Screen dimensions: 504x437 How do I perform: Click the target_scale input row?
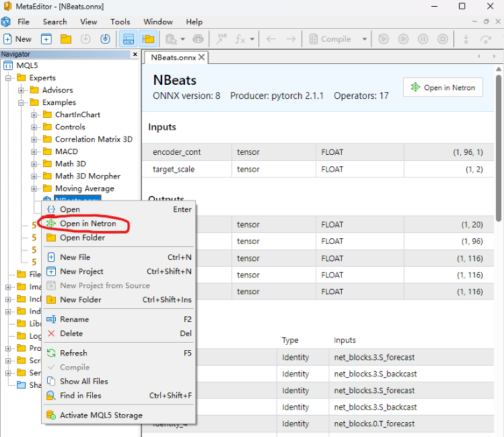318,169
